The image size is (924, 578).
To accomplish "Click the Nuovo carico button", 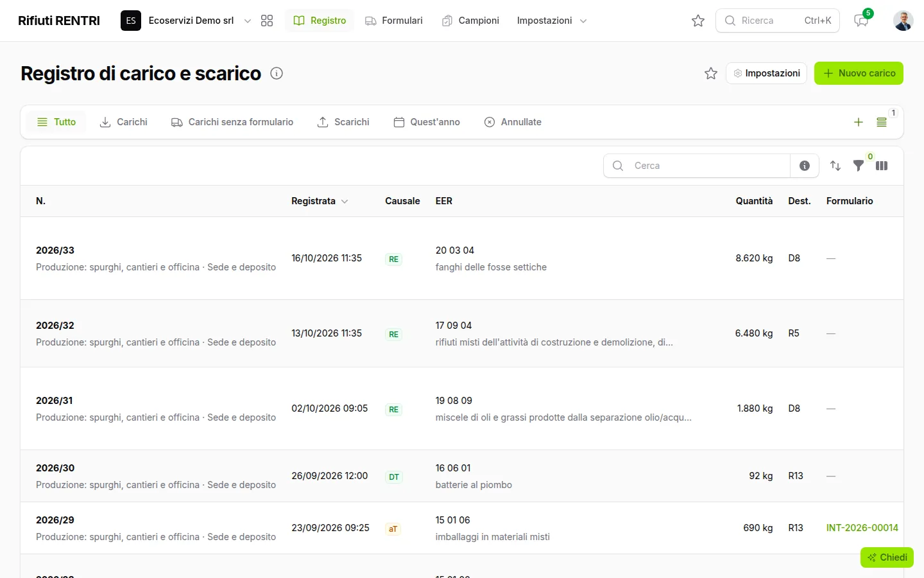I will point(859,73).
